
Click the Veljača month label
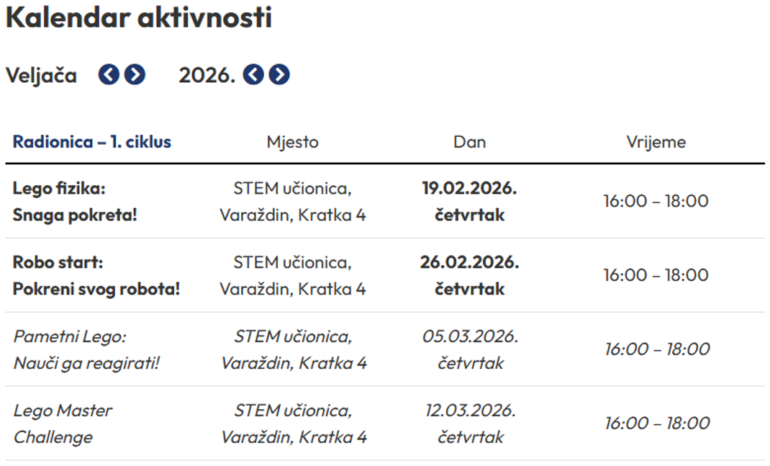pos(42,75)
